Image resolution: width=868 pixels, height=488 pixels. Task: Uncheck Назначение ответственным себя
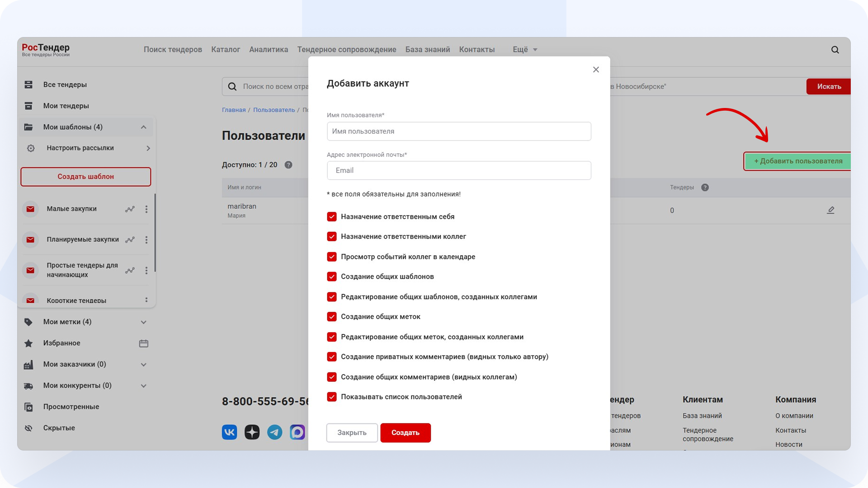click(x=332, y=217)
